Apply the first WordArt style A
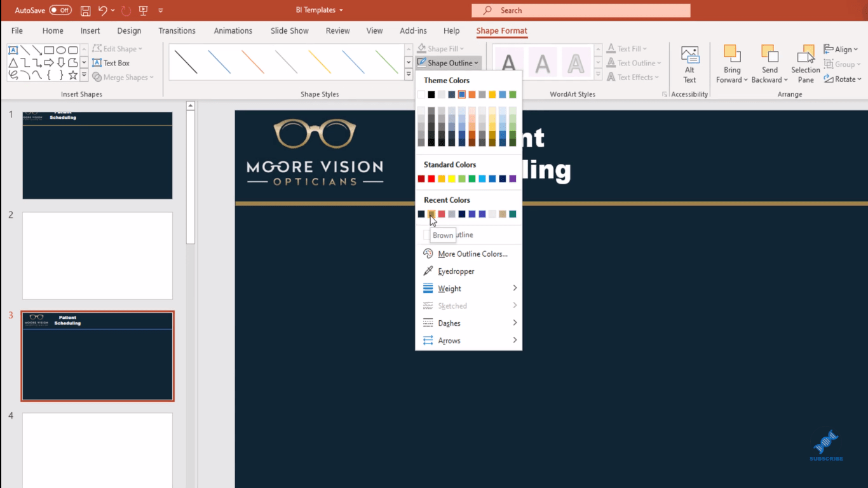 509,62
